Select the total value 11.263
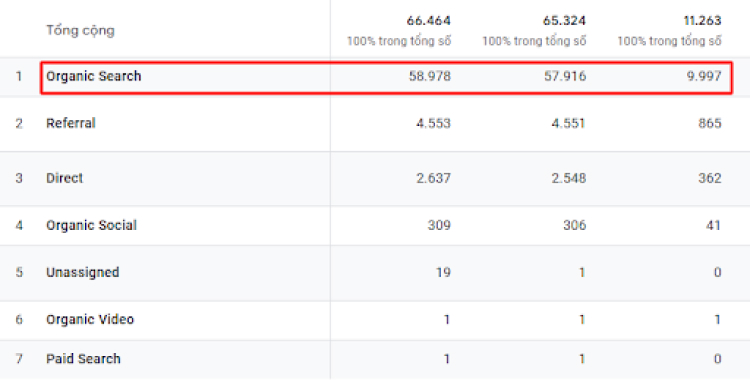 coord(702,21)
